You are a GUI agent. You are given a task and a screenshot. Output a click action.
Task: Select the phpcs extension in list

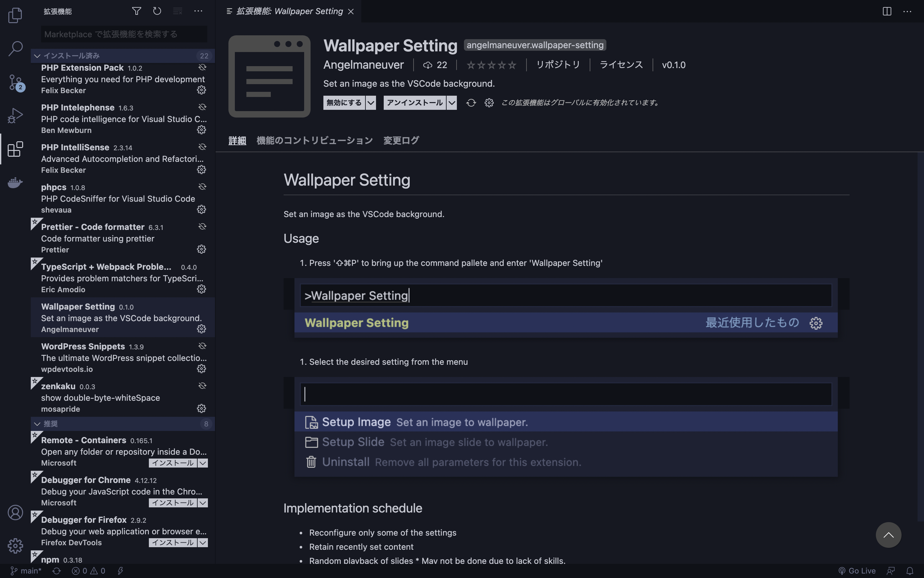(123, 198)
